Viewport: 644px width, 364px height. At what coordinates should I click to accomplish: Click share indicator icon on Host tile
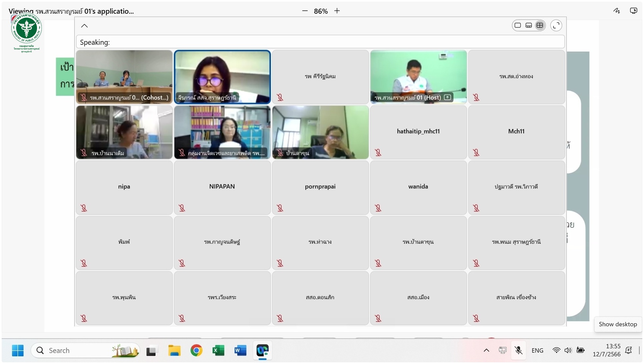click(x=448, y=98)
